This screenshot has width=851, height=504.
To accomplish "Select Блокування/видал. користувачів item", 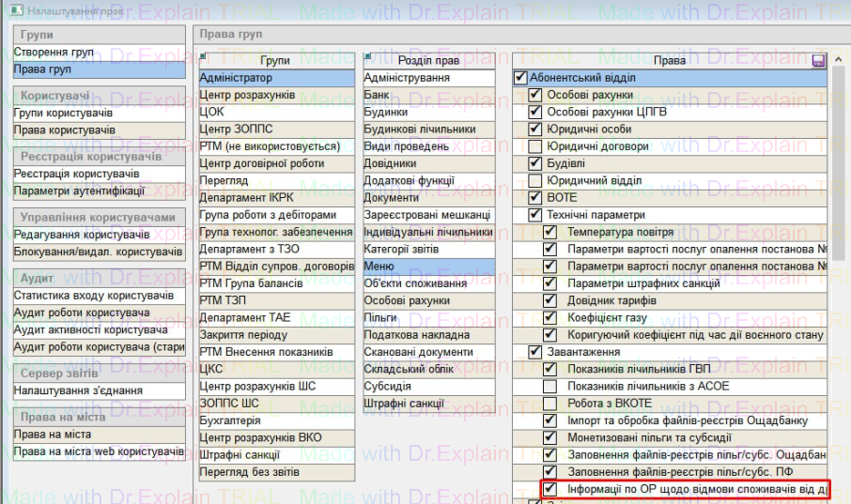I will click(x=98, y=252).
